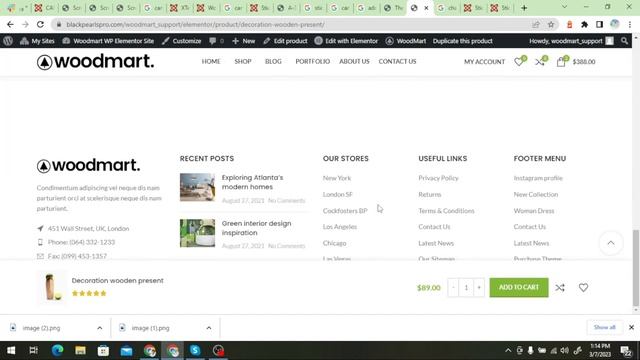Open the WordPress logo admin menu

8,41
